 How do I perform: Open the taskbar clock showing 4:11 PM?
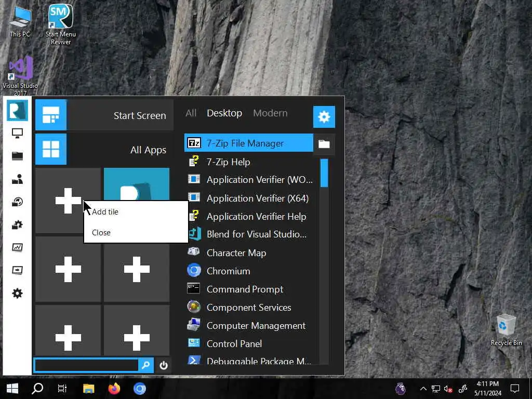[487, 389]
